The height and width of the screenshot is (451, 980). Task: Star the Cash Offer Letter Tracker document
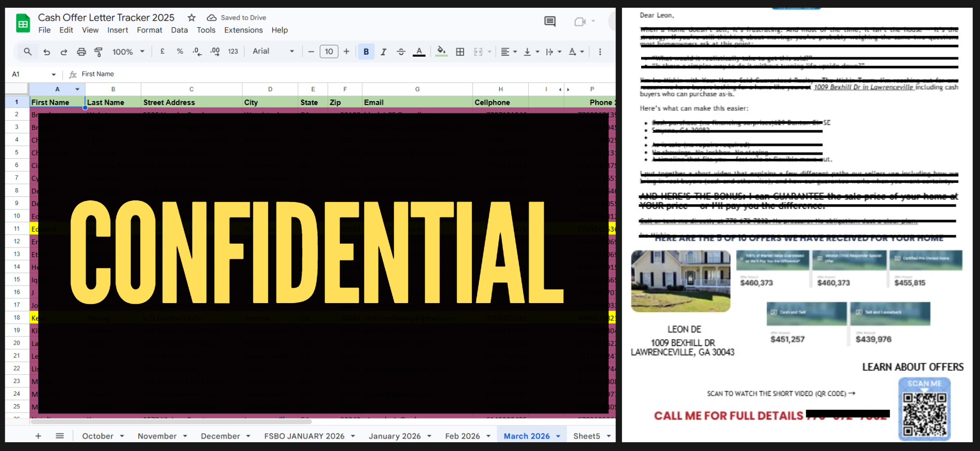[x=192, y=18]
